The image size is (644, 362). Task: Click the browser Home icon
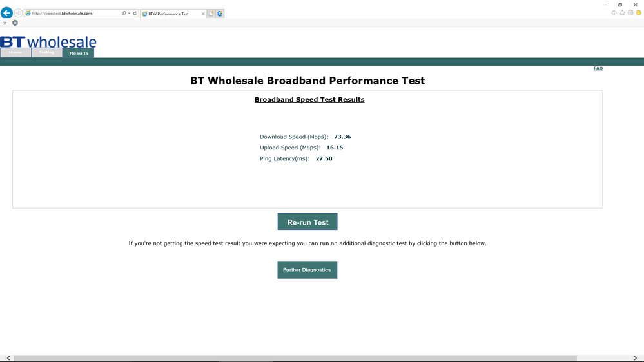point(614,13)
